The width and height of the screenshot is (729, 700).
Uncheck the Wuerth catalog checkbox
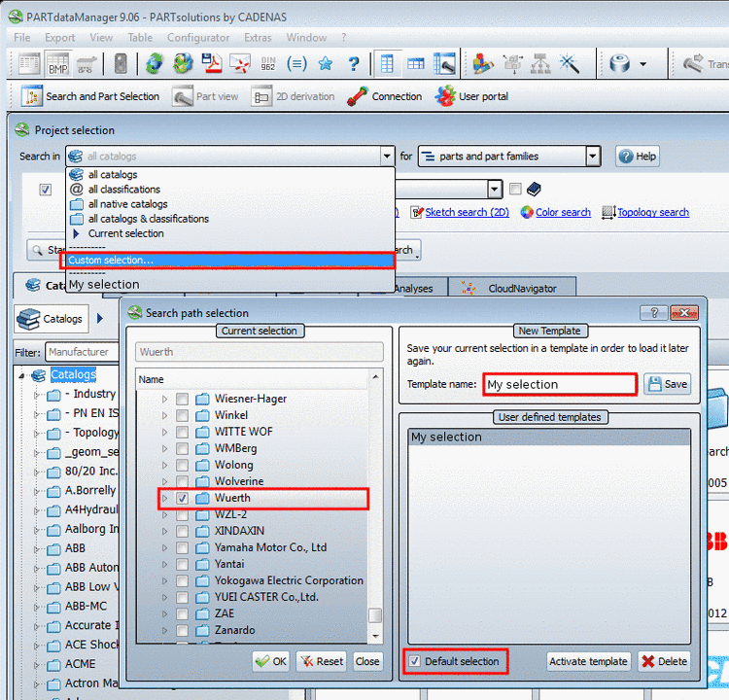(183, 498)
